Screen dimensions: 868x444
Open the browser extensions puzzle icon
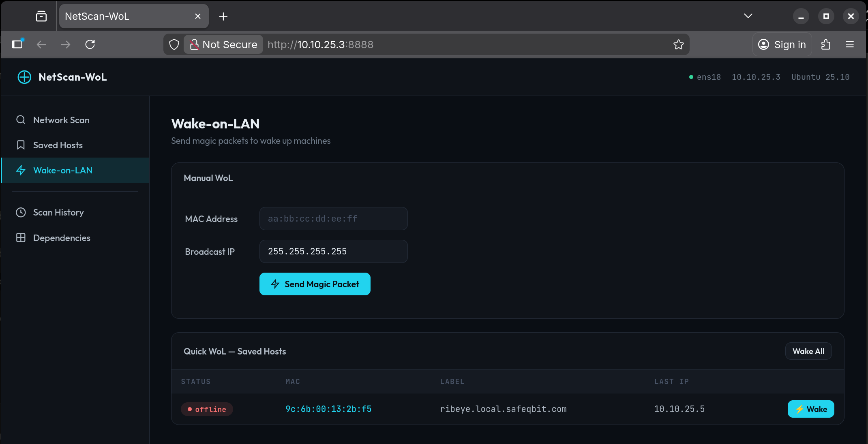(826, 45)
